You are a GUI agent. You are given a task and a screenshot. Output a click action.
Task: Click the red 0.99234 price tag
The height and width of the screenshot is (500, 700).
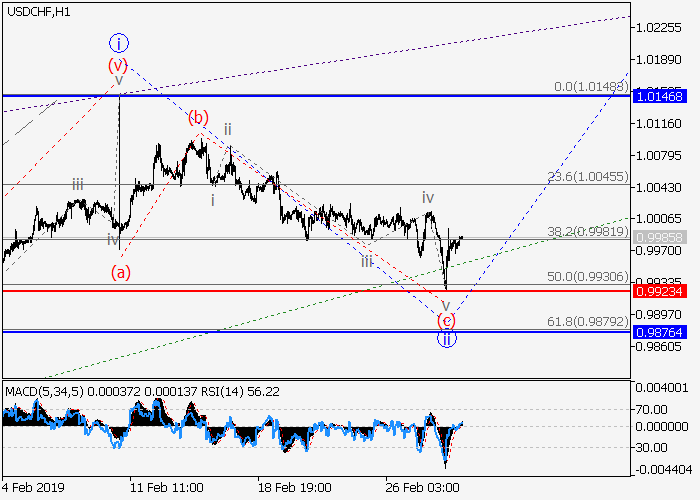tap(658, 291)
